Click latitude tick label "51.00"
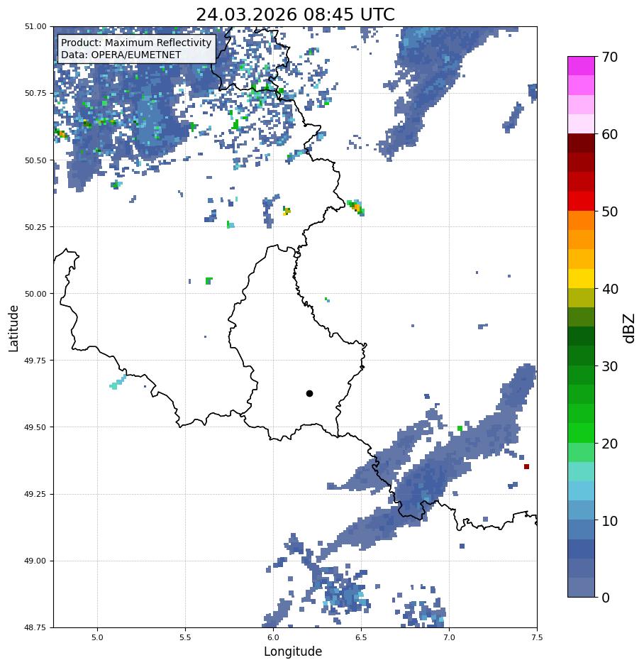This screenshot has width=644, height=665. click(35, 26)
